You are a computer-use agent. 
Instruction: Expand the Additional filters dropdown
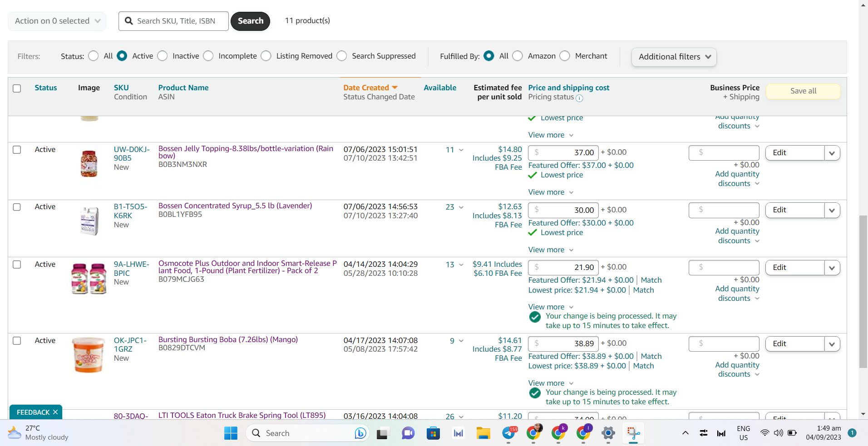(x=674, y=57)
